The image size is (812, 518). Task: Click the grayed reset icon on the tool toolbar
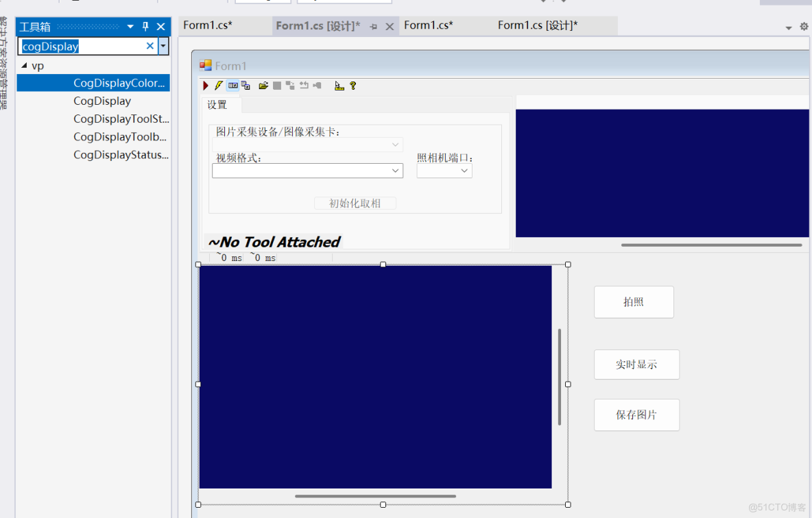(x=304, y=85)
